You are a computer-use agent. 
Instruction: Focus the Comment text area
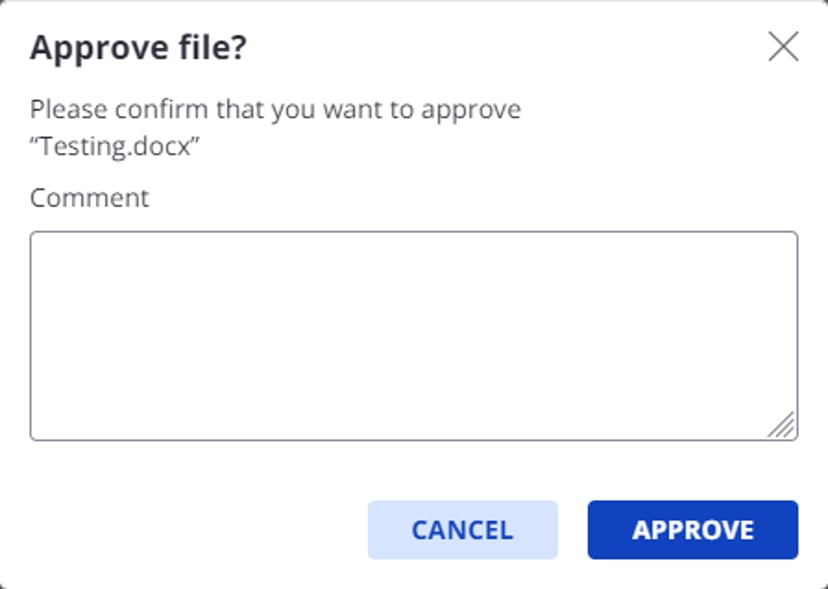414,336
